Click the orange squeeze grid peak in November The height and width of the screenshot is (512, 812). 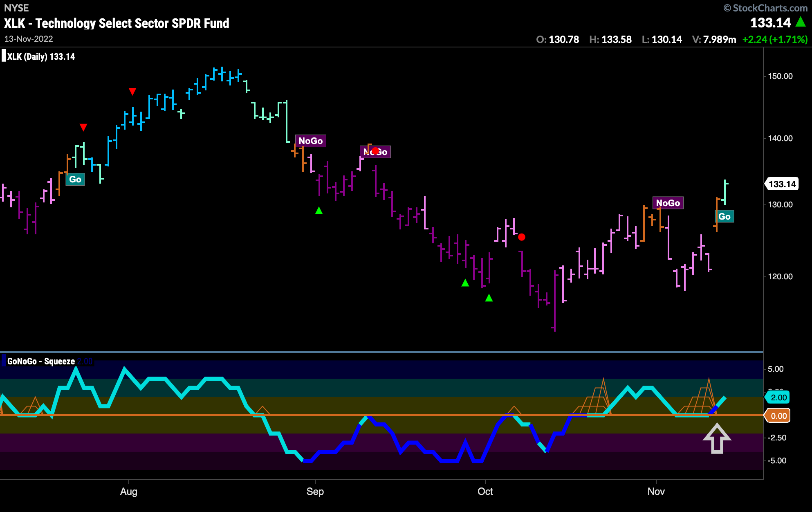pyautogui.click(x=708, y=382)
